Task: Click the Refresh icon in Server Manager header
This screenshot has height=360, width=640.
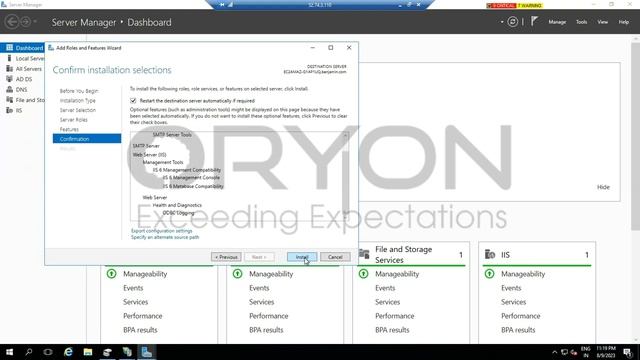Action: click(x=513, y=22)
